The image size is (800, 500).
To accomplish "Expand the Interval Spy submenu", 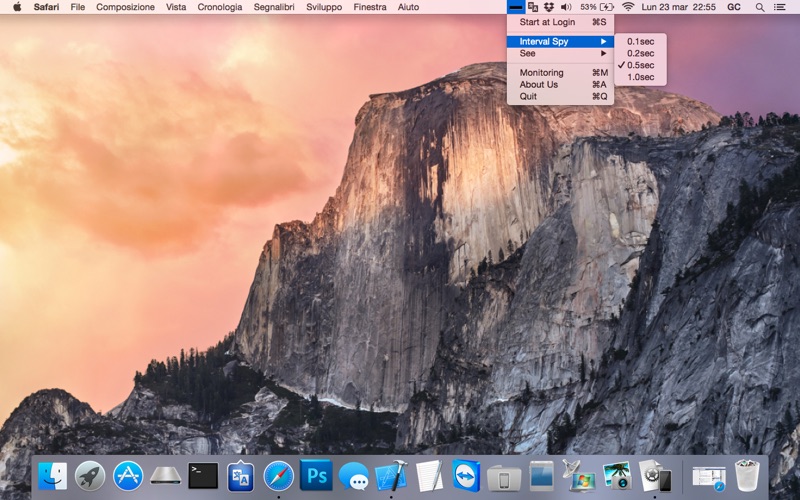I will click(x=560, y=41).
